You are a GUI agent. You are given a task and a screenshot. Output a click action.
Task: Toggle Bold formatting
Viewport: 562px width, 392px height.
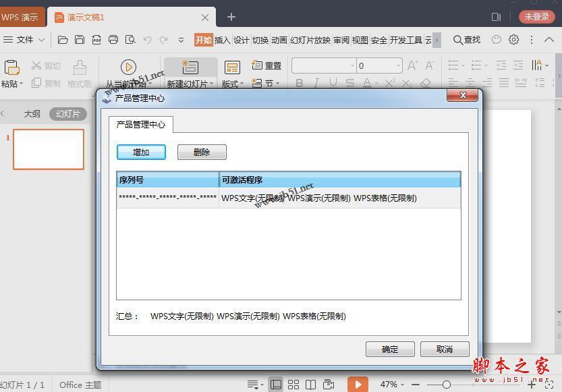pyautogui.click(x=300, y=84)
